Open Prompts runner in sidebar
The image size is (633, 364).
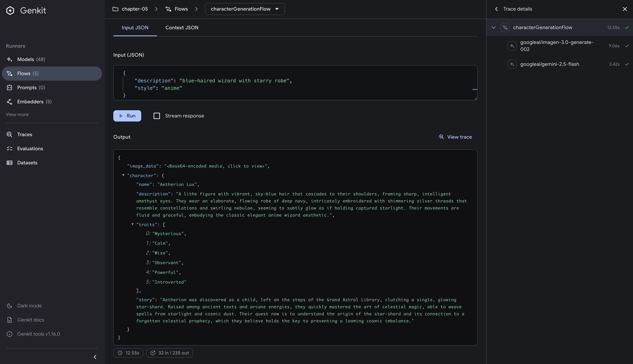click(52, 87)
